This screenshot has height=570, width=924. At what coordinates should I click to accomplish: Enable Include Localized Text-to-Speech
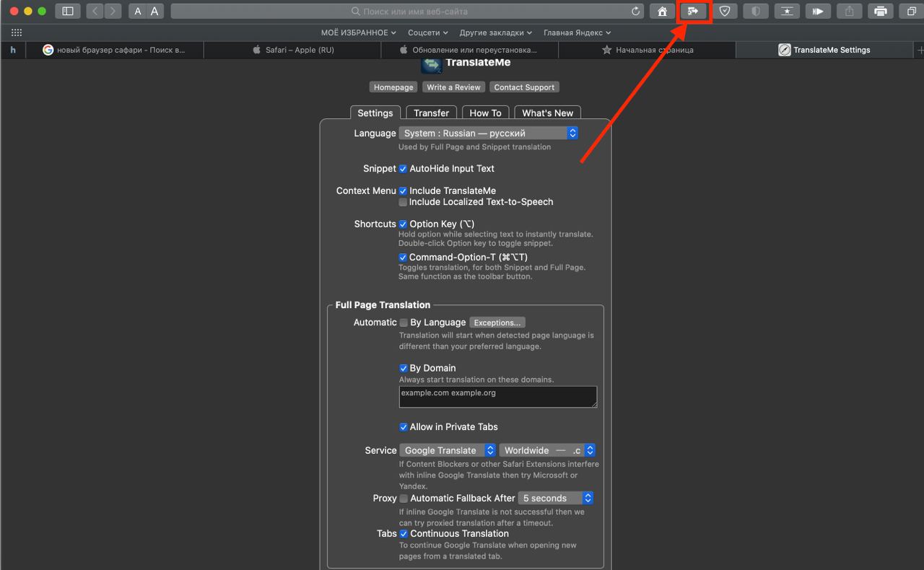pyautogui.click(x=403, y=202)
